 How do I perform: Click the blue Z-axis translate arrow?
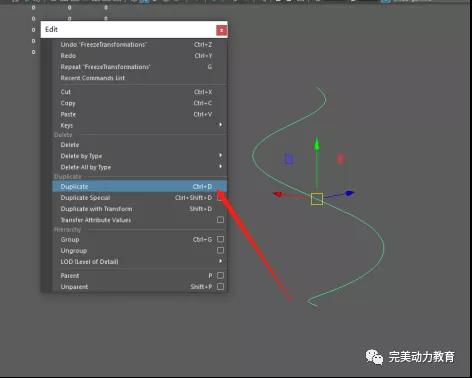pyautogui.click(x=349, y=193)
